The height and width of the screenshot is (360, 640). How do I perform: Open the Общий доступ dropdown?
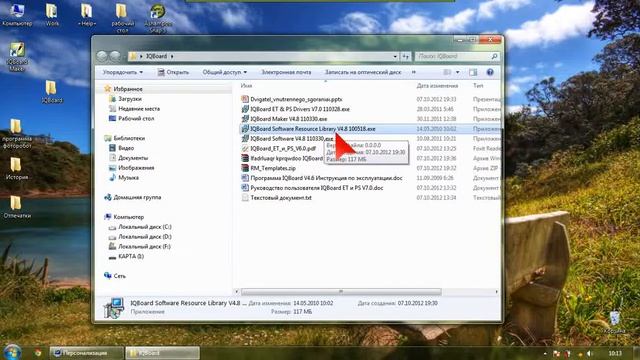click(x=224, y=72)
